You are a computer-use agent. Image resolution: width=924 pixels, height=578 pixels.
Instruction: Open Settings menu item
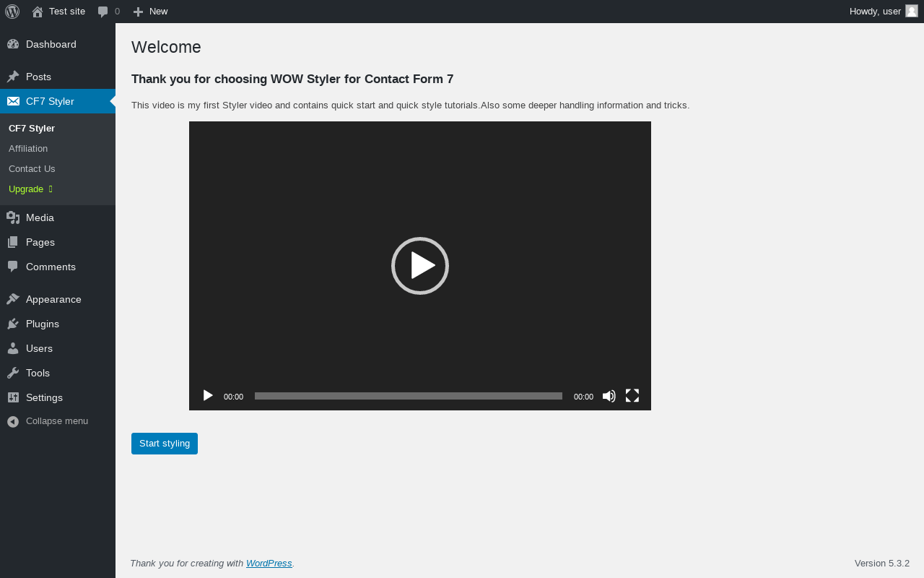58,397
